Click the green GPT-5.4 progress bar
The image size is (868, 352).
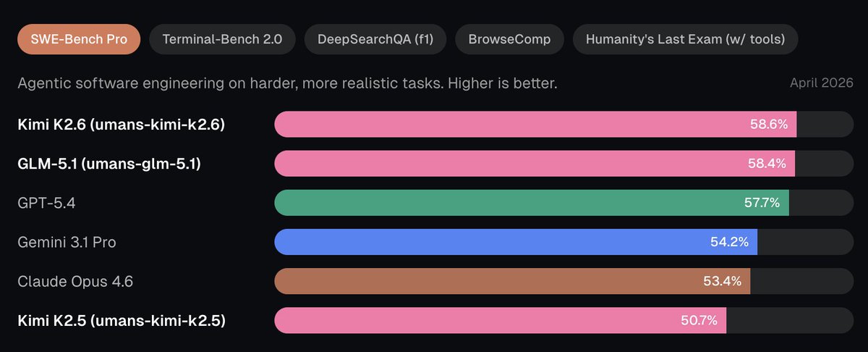[532, 203]
